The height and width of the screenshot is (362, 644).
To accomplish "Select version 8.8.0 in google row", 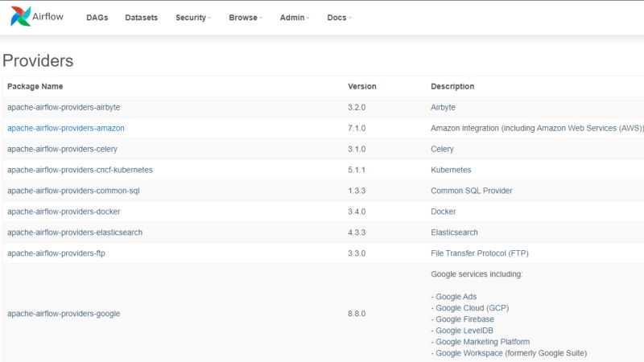I will pos(357,314).
